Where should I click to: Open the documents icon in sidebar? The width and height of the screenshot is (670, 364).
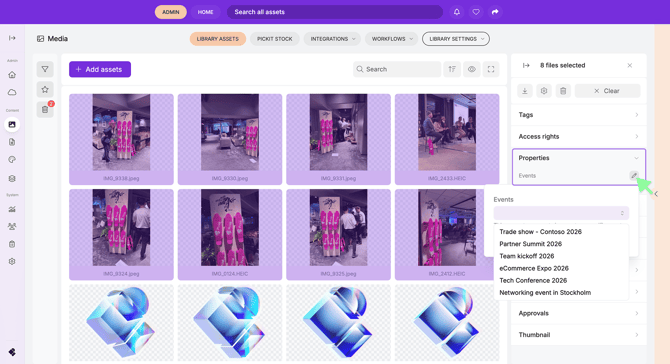coord(12,142)
